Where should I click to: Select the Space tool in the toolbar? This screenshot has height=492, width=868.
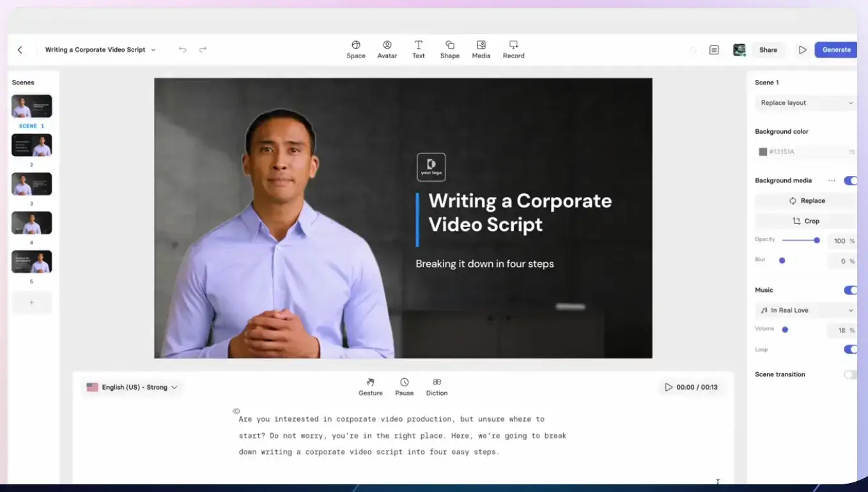pyautogui.click(x=356, y=49)
